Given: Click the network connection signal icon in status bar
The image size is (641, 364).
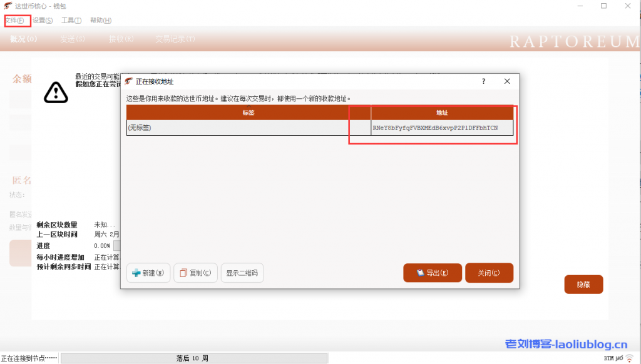Looking at the screenshot, I should click(x=629, y=358).
